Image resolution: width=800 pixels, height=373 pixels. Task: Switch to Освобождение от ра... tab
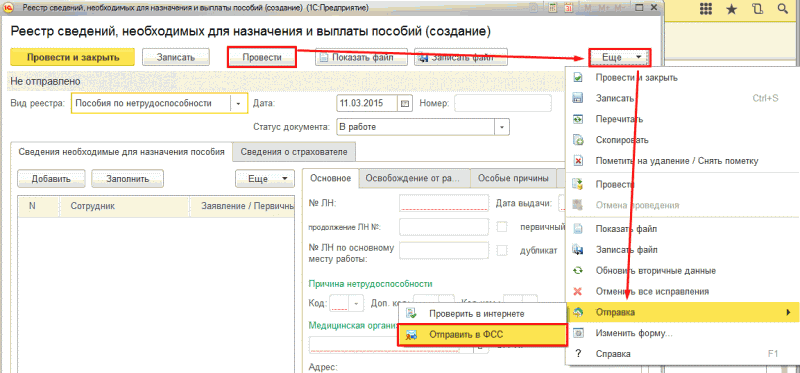(x=414, y=179)
